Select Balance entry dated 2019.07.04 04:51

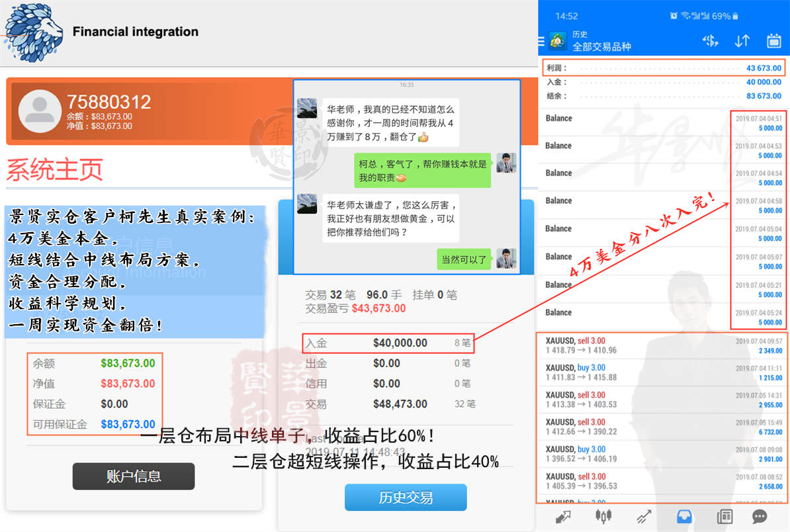[x=664, y=122]
